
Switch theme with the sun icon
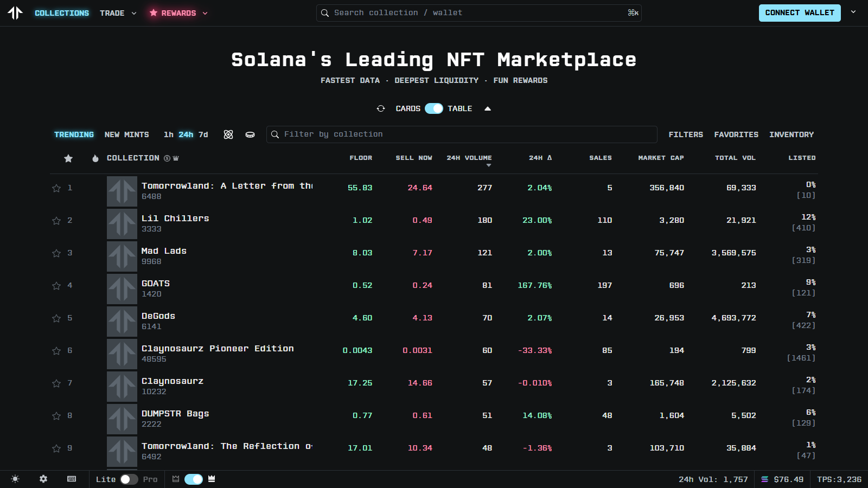pos(15,479)
